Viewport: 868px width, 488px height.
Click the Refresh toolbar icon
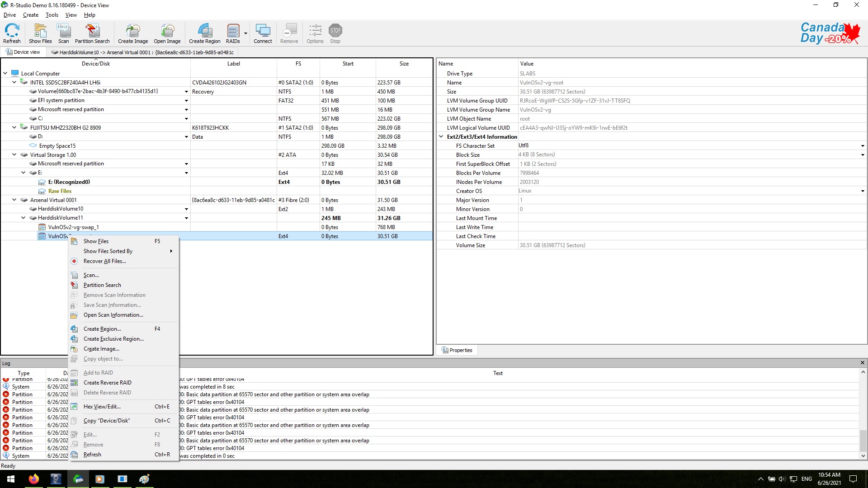coord(12,34)
